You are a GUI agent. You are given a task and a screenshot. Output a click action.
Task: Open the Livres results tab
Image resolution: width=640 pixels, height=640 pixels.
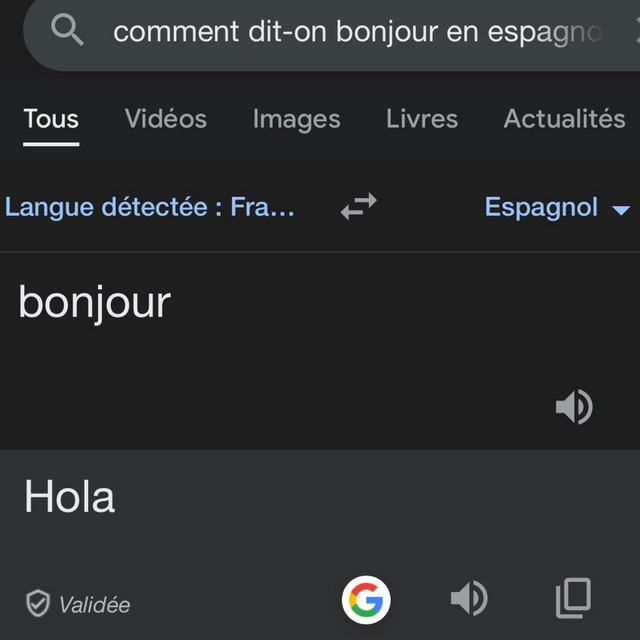click(x=422, y=119)
